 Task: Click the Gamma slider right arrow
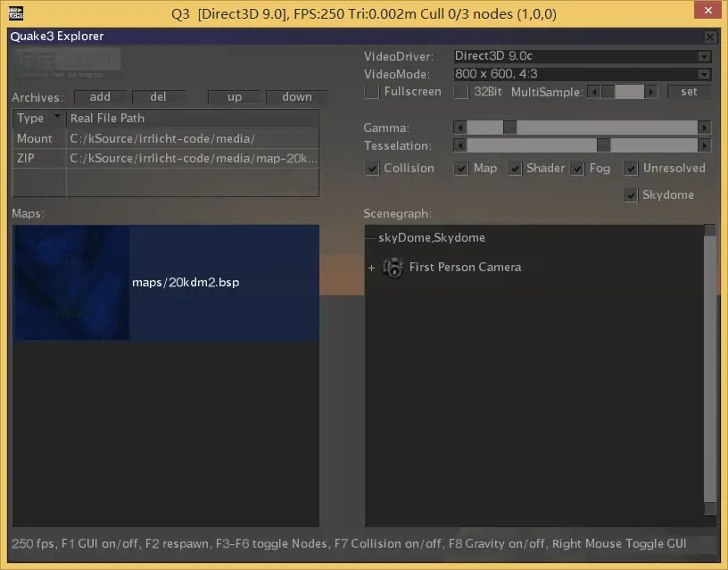pos(705,128)
